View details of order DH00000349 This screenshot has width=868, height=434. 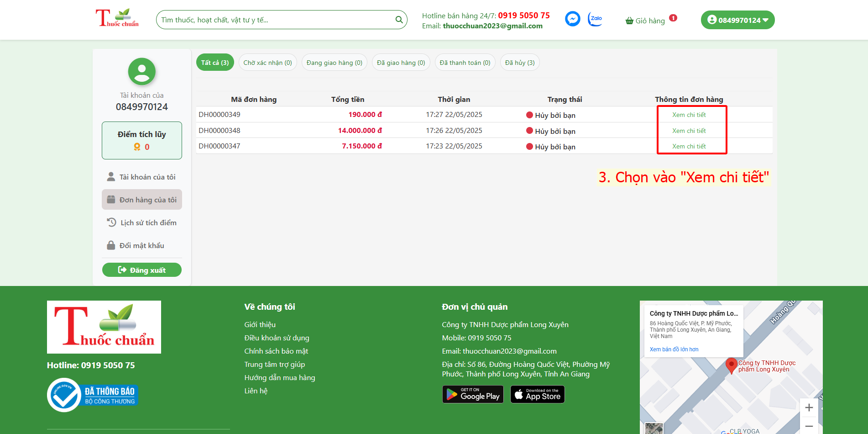point(689,115)
